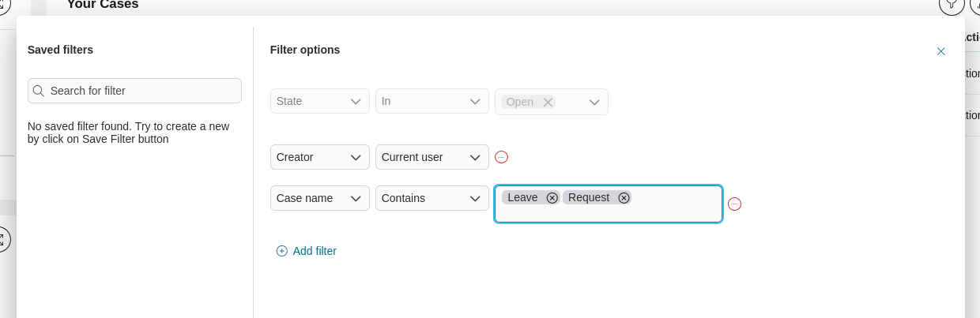Remove Open value from State filter
The image size is (980, 318).
tap(548, 102)
